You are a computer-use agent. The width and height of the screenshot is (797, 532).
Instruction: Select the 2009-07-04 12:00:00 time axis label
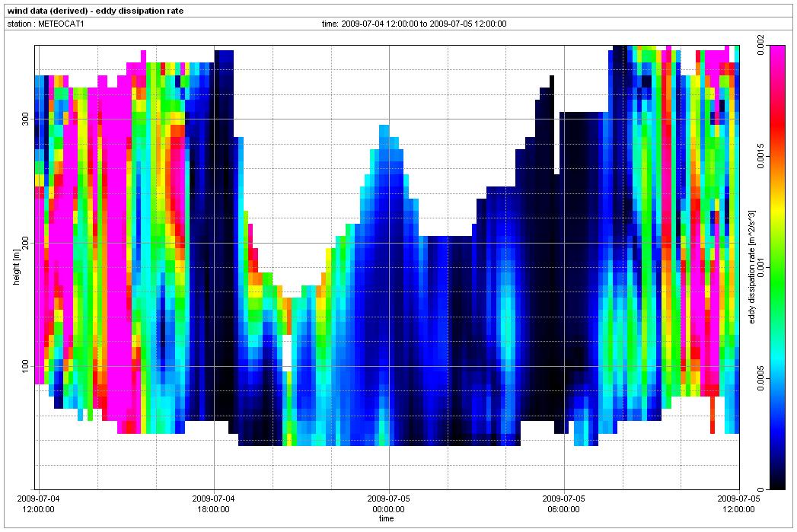(x=38, y=503)
